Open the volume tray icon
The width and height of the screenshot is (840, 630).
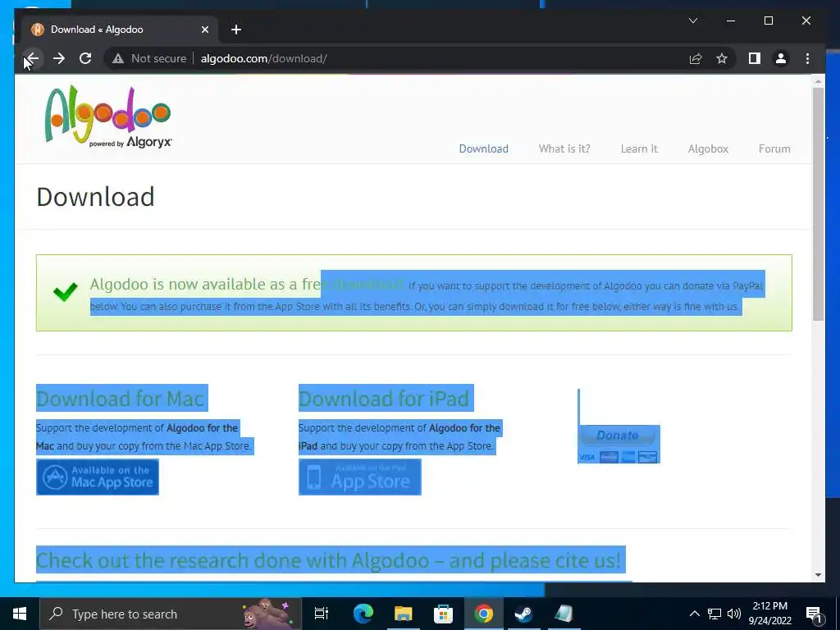click(x=734, y=614)
